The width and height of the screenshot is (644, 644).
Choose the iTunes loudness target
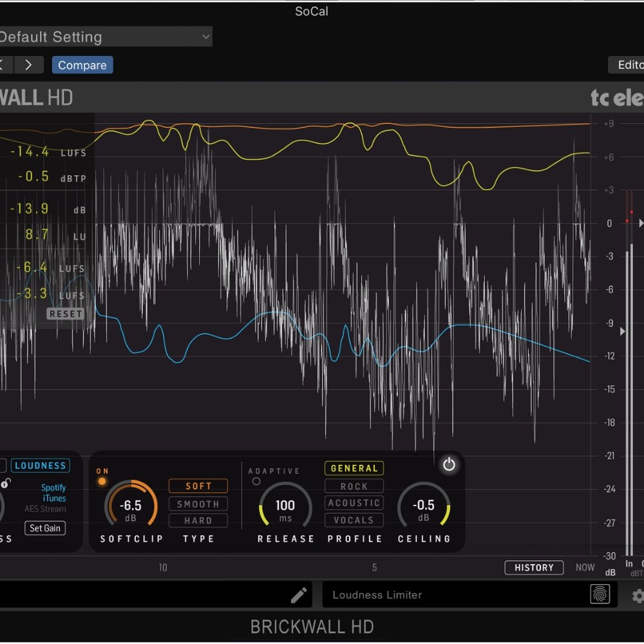(54, 498)
